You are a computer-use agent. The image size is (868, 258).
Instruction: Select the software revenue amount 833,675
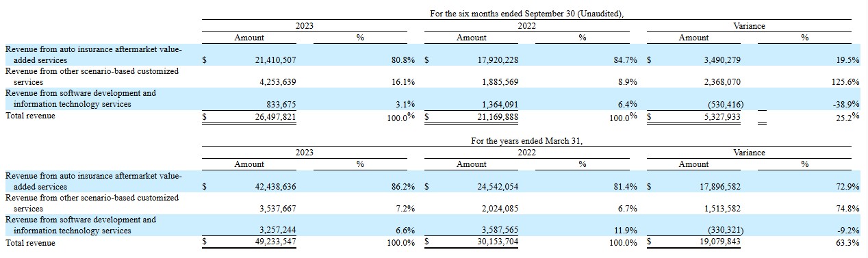[x=281, y=105]
